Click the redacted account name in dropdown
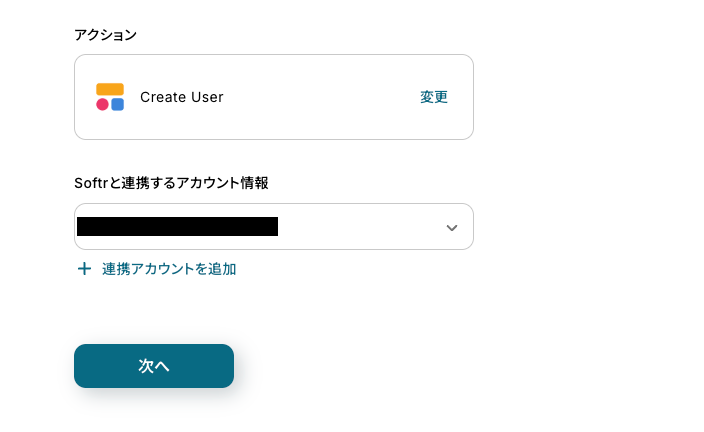 [x=177, y=227]
